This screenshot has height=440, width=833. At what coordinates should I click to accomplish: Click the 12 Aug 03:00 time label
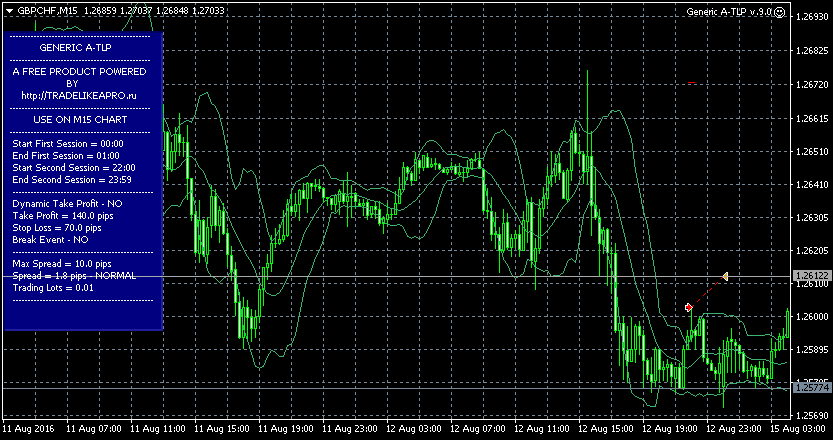point(414,428)
